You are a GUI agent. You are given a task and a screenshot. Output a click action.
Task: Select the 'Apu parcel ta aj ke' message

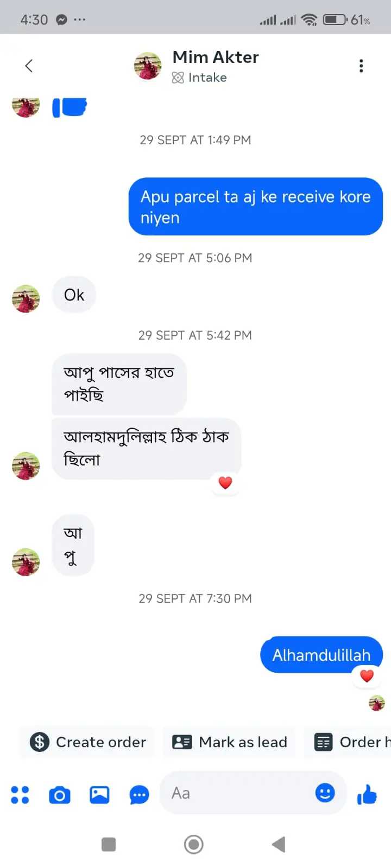click(255, 207)
